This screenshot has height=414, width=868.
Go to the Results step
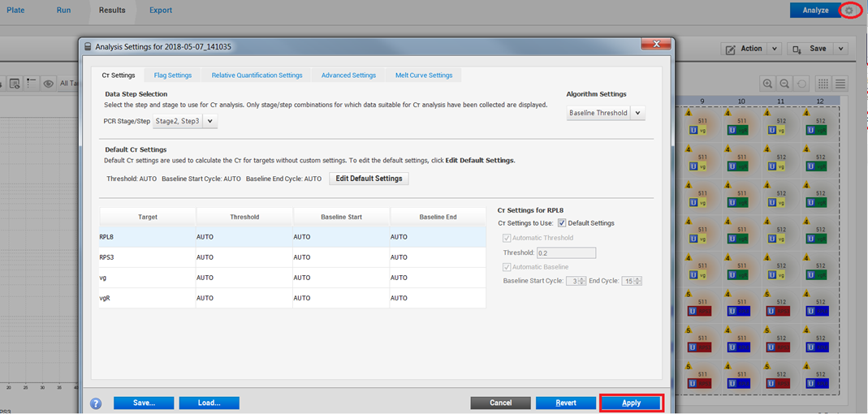112,10
